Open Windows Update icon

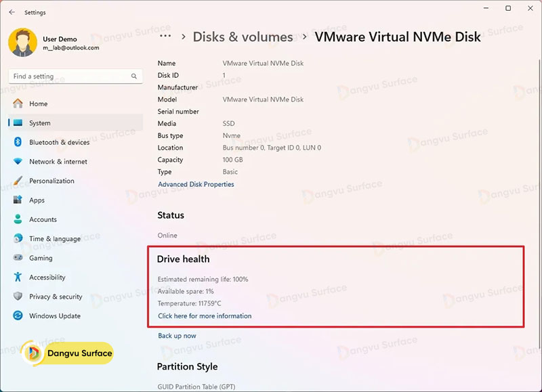(17, 316)
